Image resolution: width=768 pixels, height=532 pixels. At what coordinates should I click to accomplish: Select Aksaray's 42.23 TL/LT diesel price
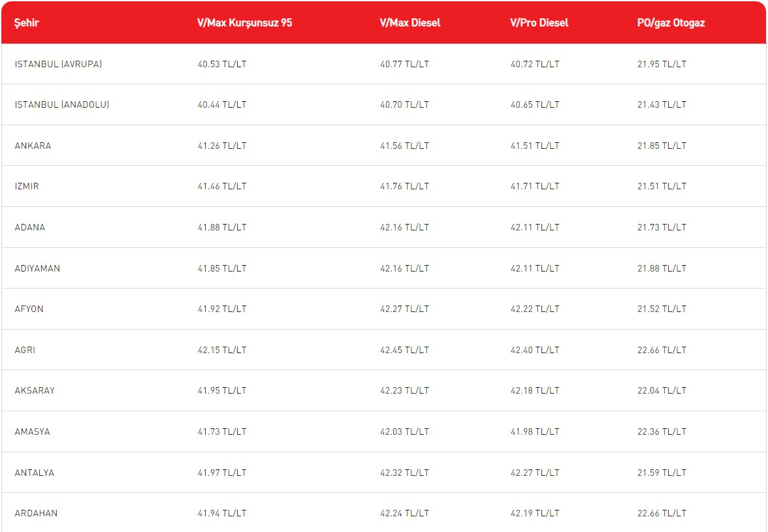(405, 390)
